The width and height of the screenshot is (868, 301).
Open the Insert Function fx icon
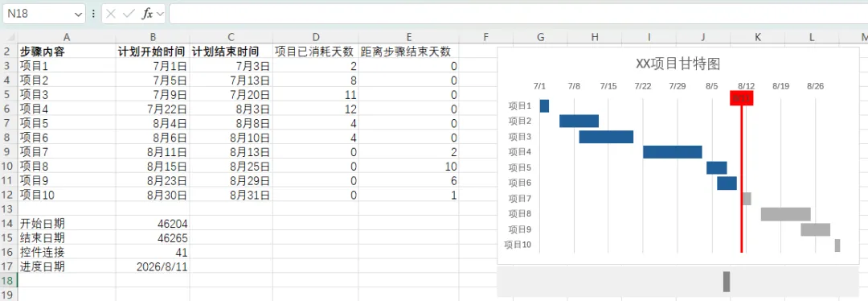(147, 14)
